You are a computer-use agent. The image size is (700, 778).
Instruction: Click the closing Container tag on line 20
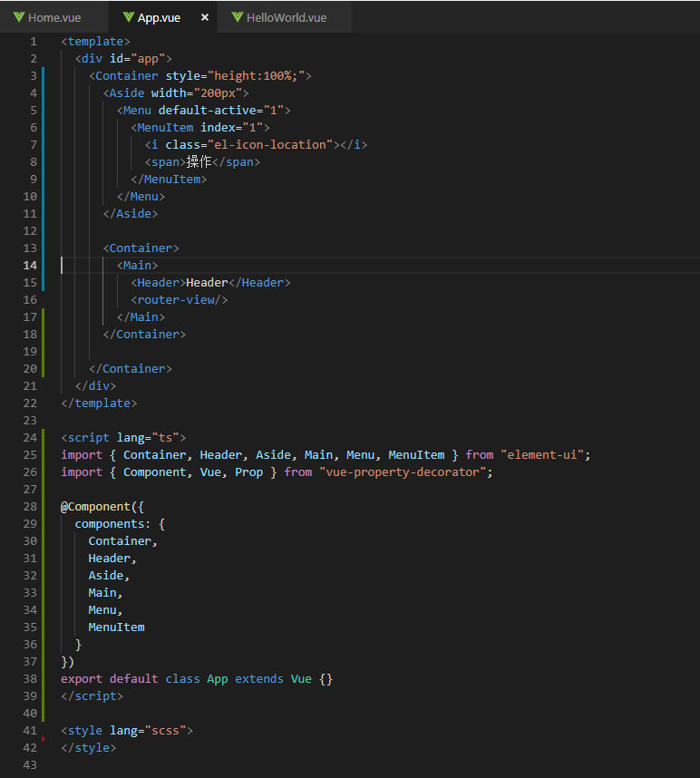pyautogui.click(x=131, y=369)
